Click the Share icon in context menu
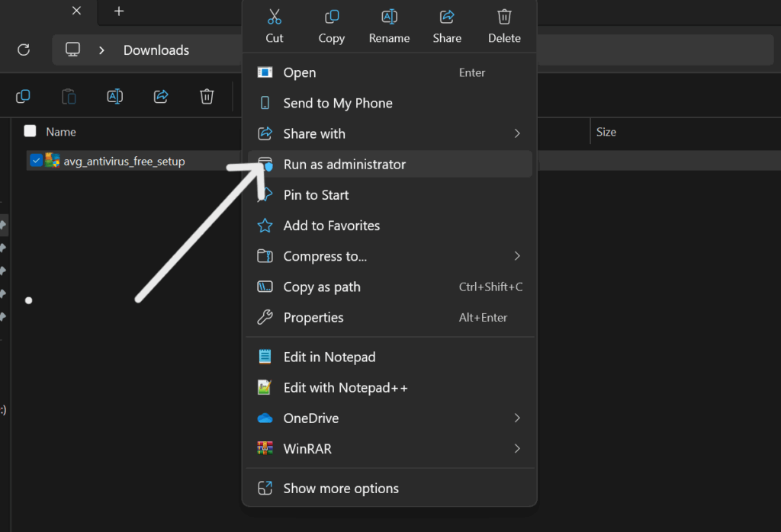This screenshot has height=532, width=781. (447, 17)
